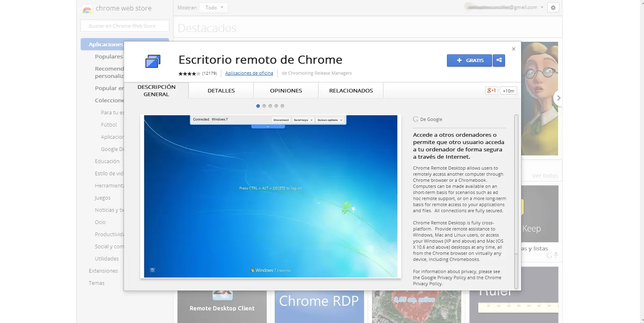Open the Extensiones section in sidebar
This screenshot has height=323, width=644.
[103, 271]
